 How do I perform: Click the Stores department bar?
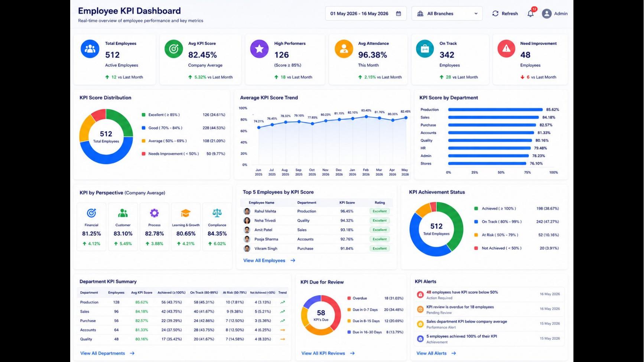click(487, 163)
